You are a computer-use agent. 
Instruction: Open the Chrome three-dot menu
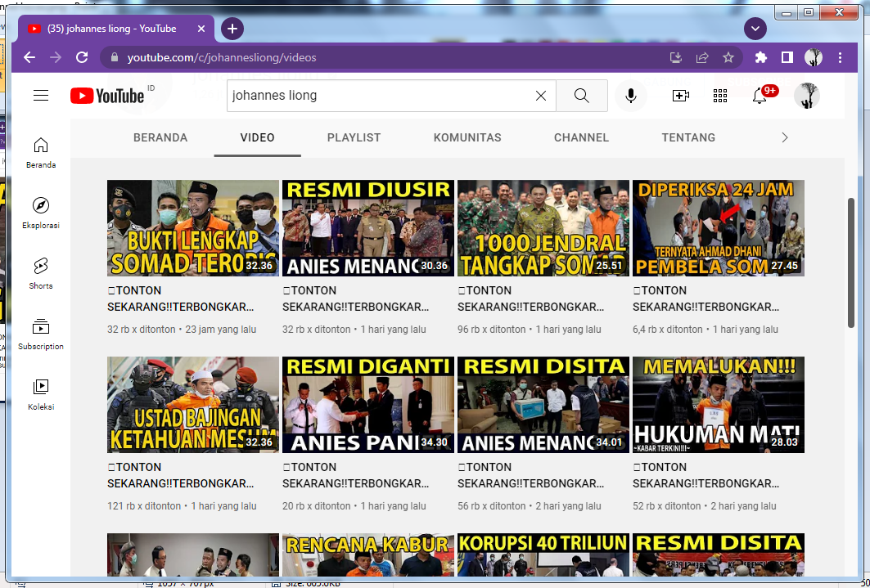[x=840, y=57]
